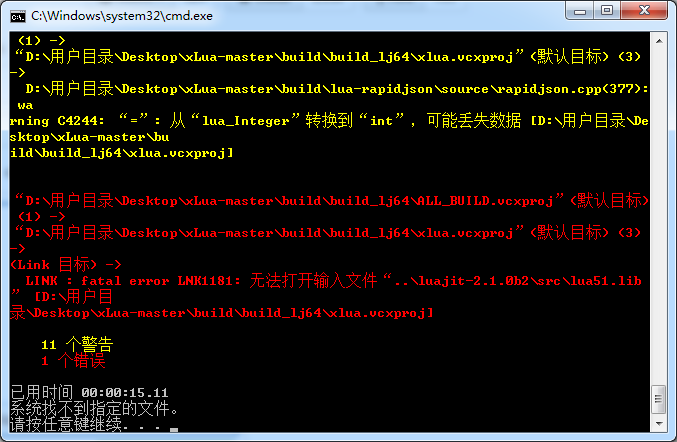Click the red (Link 目标) -> line
677x442 pixels.
tap(66, 265)
